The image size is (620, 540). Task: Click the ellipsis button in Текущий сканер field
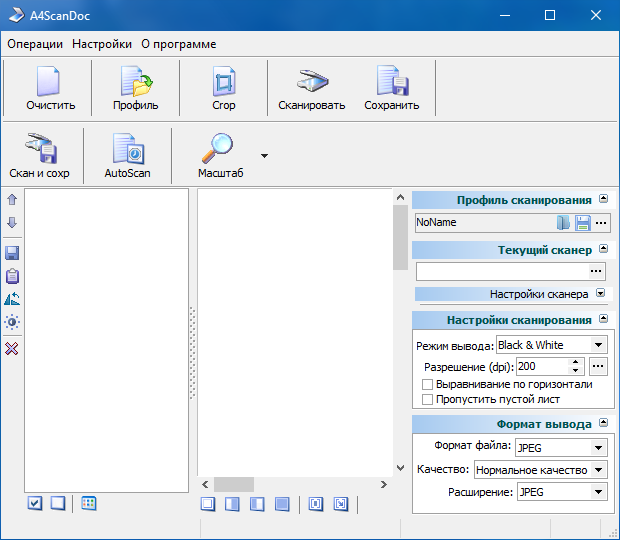point(596,271)
